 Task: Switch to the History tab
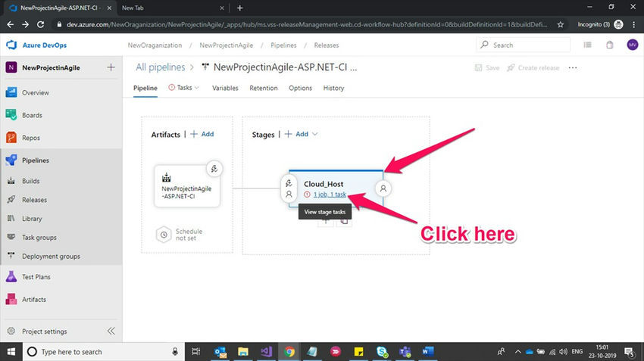333,88
